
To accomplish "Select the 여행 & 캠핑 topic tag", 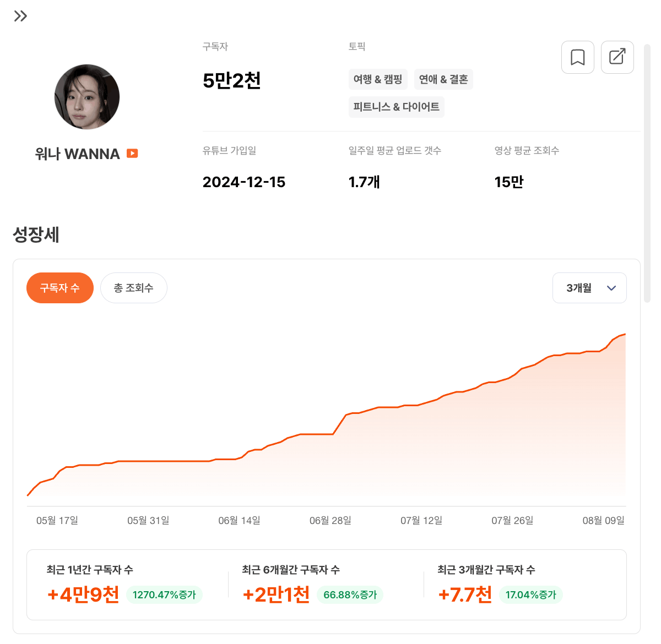I will coord(378,79).
